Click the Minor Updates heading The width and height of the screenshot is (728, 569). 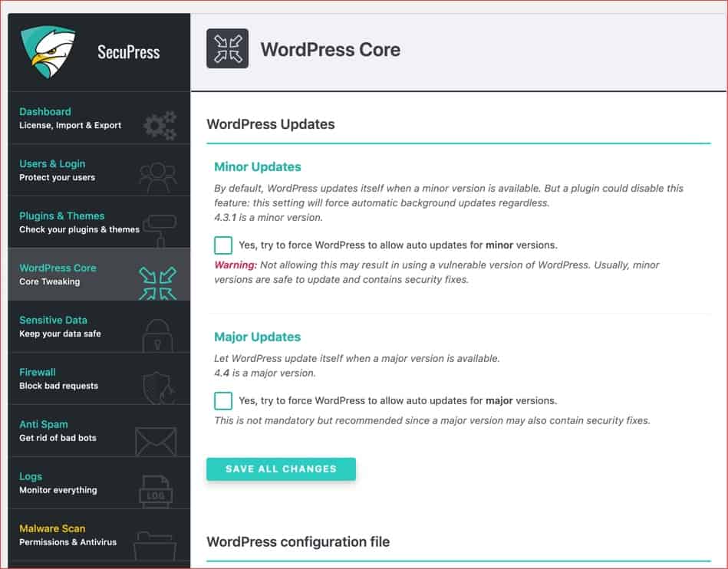(257, 166)
